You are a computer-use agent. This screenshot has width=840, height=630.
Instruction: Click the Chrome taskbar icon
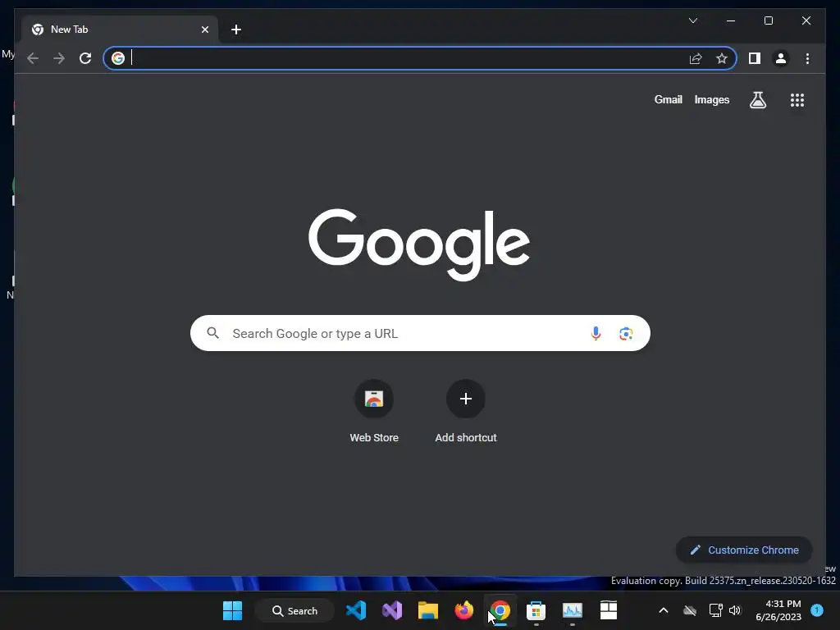pos(500,610)
